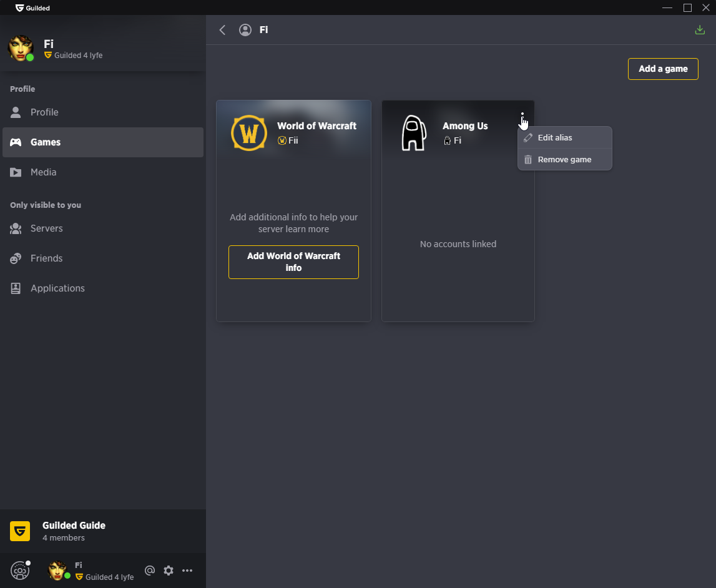Click the Media folder play icon
The height and width of the screenshot is (588, 716).
tap(16, 172)
